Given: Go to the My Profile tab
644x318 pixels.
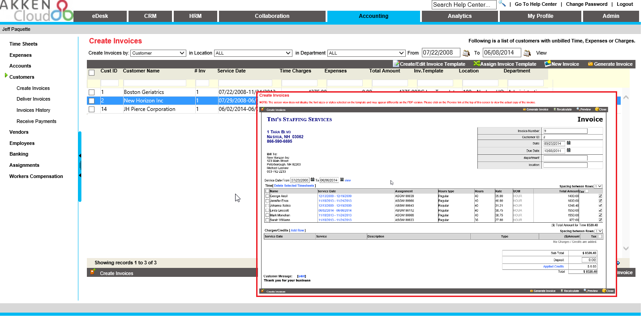Looking at the screenshot, I should pyautogui.click(x=541, y=16).
